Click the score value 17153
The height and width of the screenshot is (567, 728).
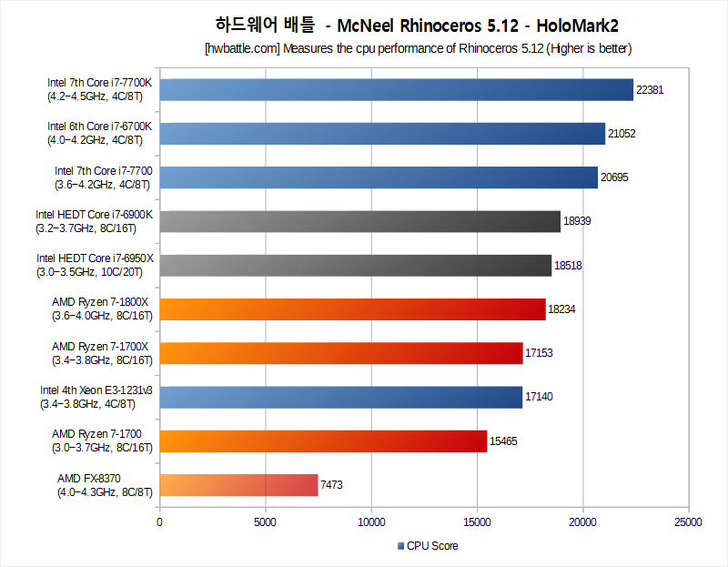[x=539, y=353]
